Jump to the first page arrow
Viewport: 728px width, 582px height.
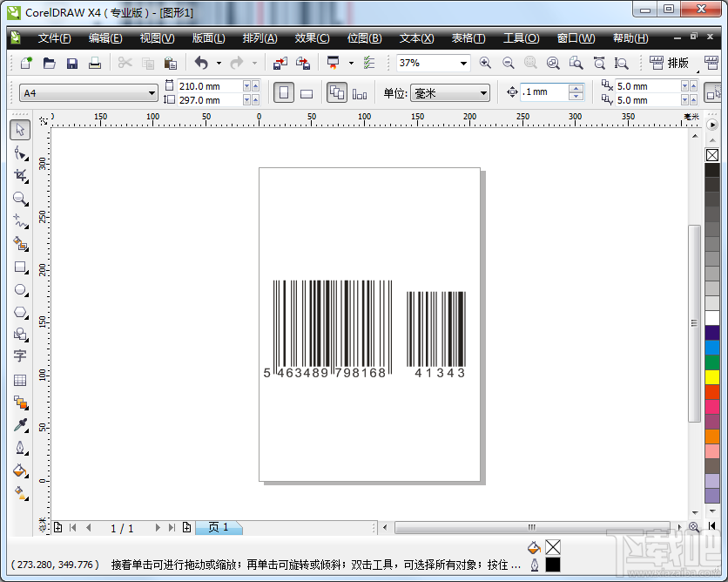click(x=73, y=528)
